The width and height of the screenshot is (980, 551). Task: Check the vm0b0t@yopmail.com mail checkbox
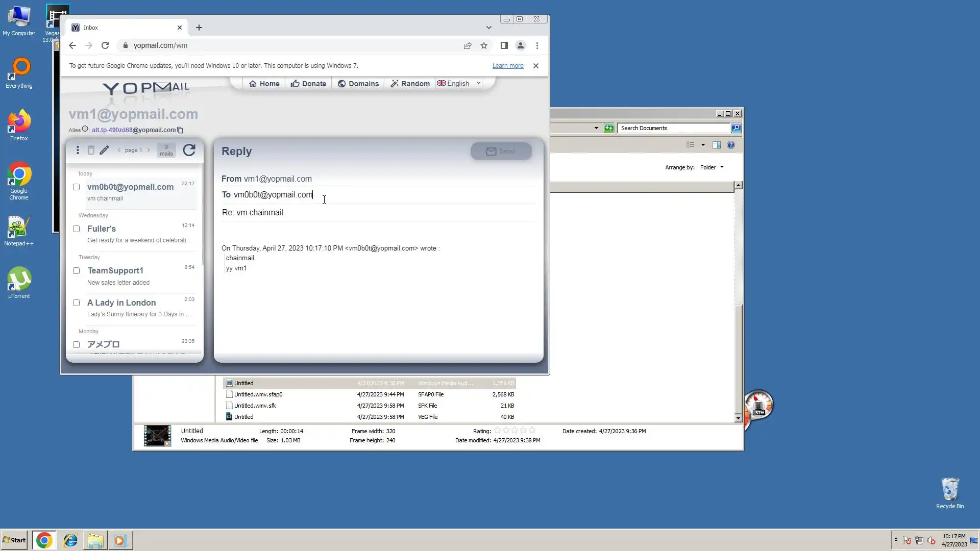[77, 187]
